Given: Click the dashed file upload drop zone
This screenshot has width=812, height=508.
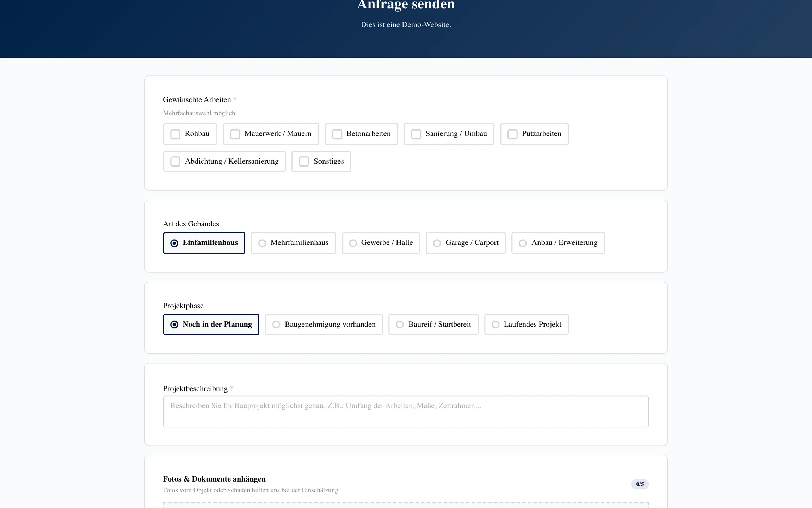Looking at the screenshot, I should point(406,505).
